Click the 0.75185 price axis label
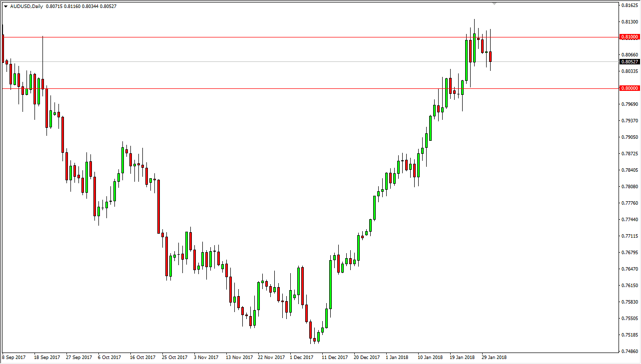 pos(629,335)
